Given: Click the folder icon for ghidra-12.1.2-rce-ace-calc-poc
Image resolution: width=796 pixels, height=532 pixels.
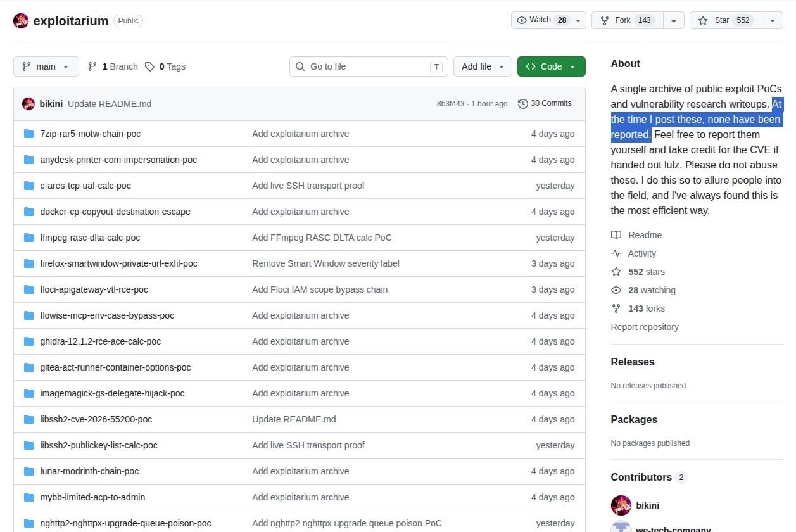Looking at the screenshot, I should (28, 341).
